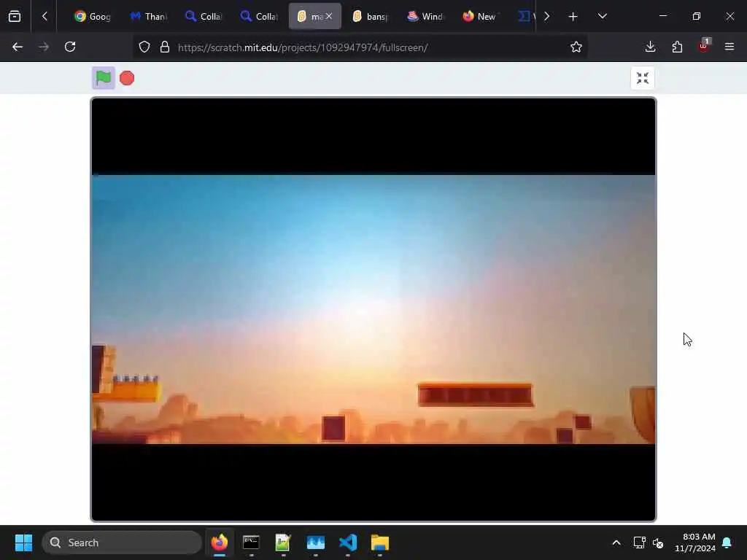Image resolution: width=747 pixels, height=560 pixels.
Task: Open the blue photo app in the taskbar
Action: tap(315, 542)
